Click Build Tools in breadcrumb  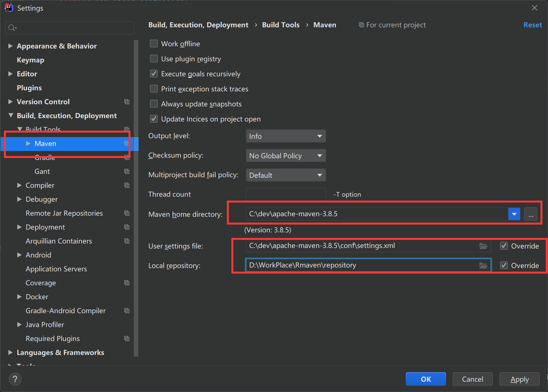click(281, 25)
